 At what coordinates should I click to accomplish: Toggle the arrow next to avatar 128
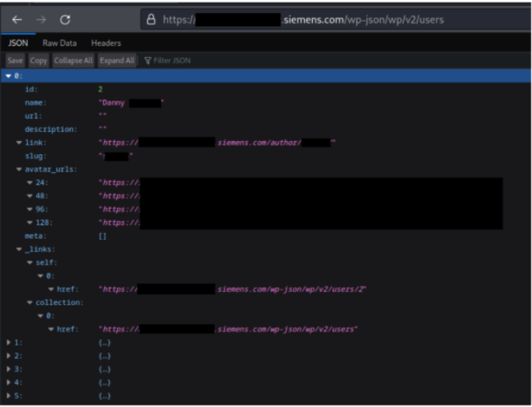(x=29, y=223)
